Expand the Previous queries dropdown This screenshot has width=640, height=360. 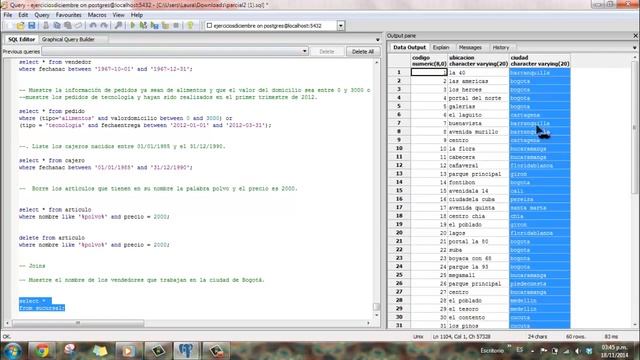[304, 51]
